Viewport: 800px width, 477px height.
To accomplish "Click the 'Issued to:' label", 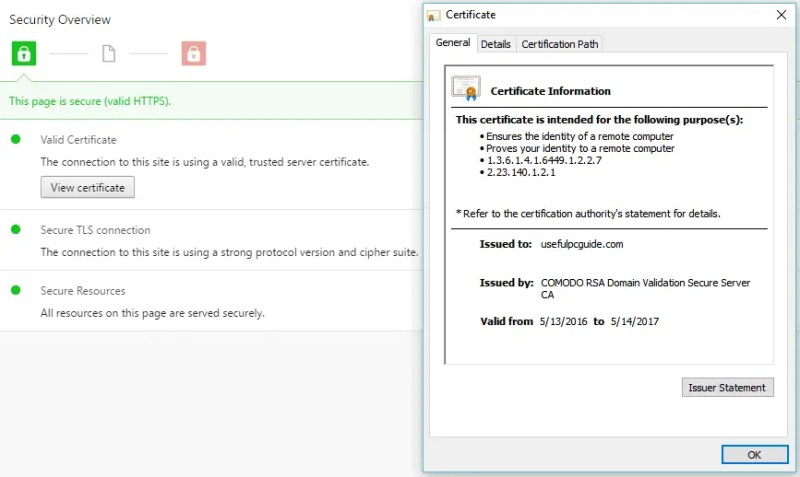I will pos(506,244).
